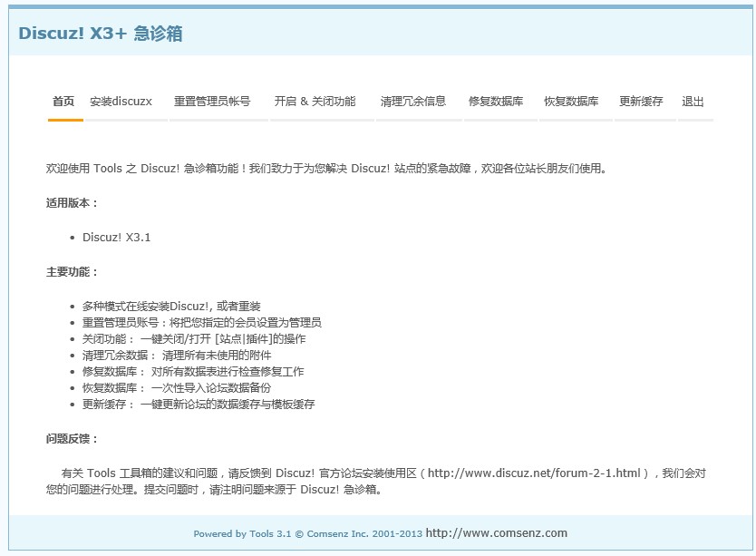Viewport: 756px width, 556px height.
Task: Click the 多种模式在线安装Discuz! list item
Action: 171,307
